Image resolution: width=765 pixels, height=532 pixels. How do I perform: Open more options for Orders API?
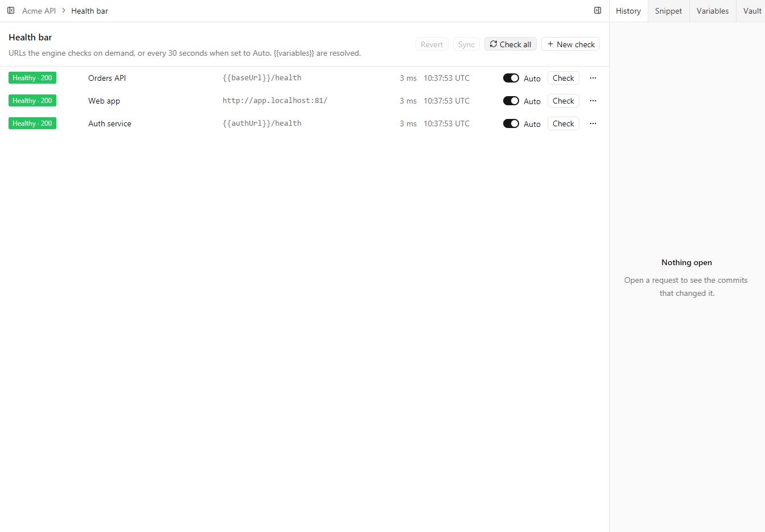tap(593, 78)
